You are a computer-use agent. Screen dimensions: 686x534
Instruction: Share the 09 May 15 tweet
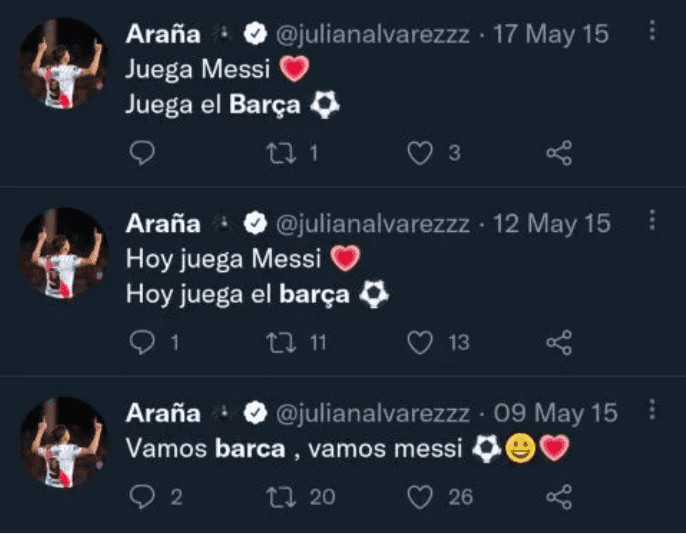click(559, 496)
